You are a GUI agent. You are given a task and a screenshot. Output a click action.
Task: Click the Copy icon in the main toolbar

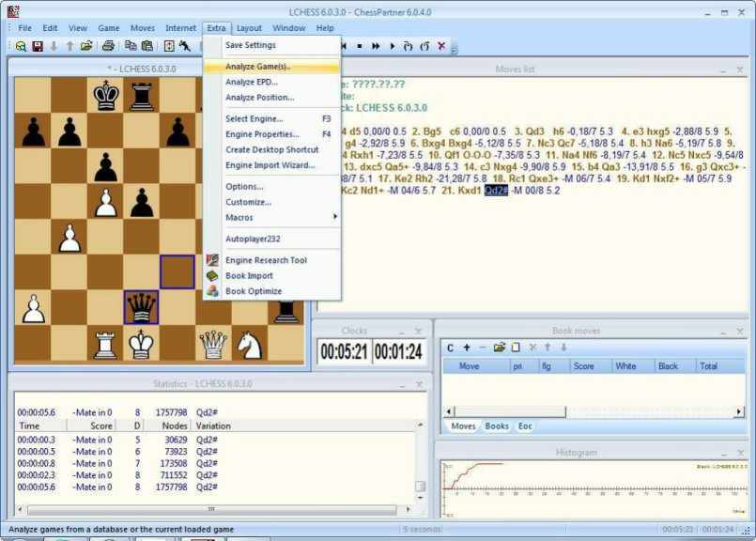point(131,45)
